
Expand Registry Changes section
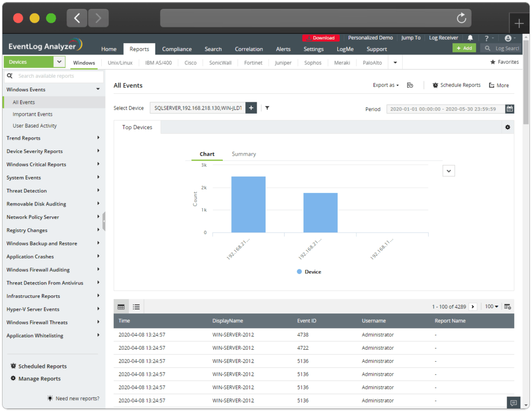pyautogui.click(x=98, y=230)
